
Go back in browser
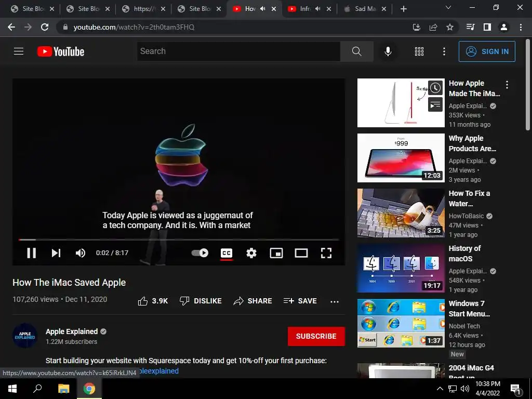tap(11, 27)
